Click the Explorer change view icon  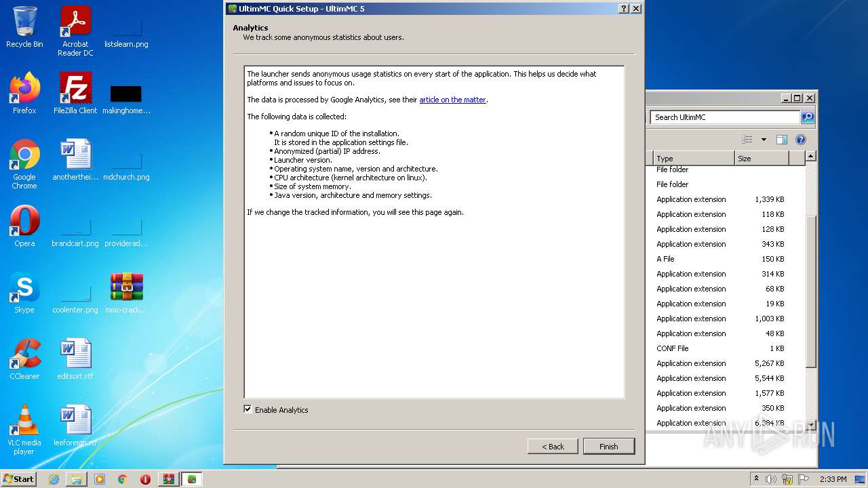pyautogui.click(x=747, y=140)
